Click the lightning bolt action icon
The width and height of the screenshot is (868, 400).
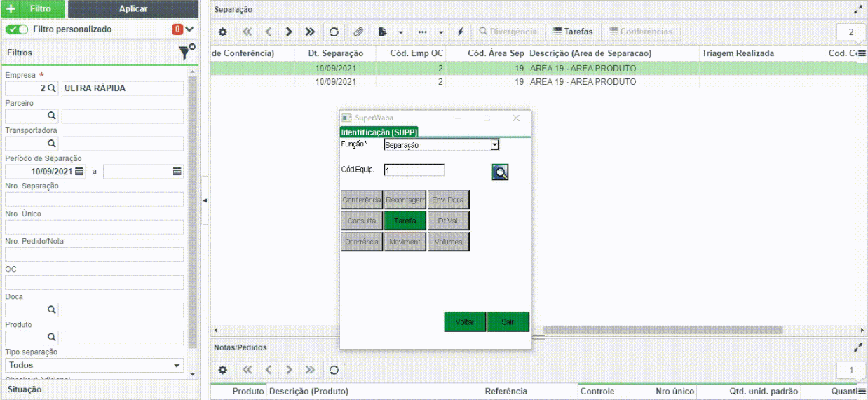pyautogui.click(x=461, y=32)
